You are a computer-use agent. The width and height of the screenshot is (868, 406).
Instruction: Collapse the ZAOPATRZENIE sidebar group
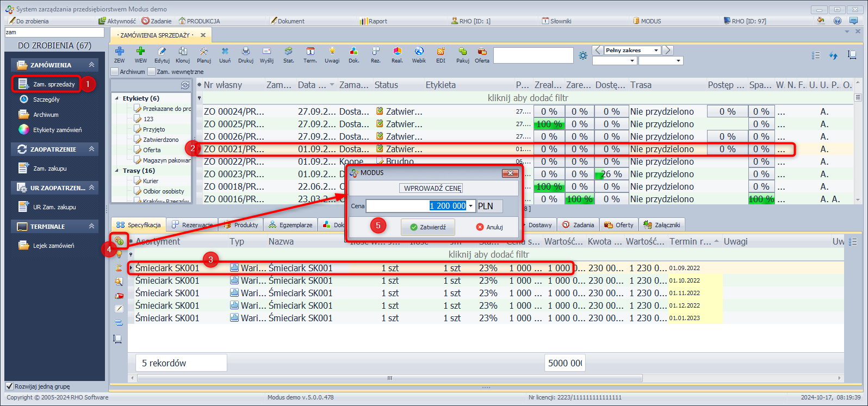[91, 149]
